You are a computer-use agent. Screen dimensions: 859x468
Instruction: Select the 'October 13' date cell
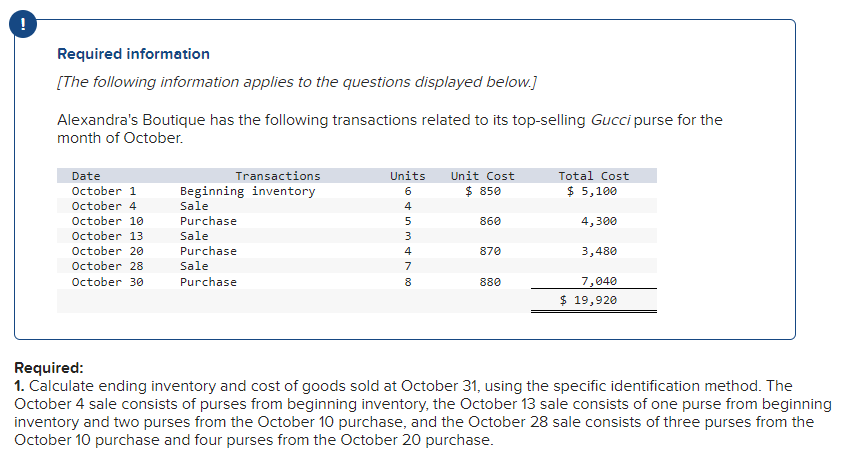(107, 236)
